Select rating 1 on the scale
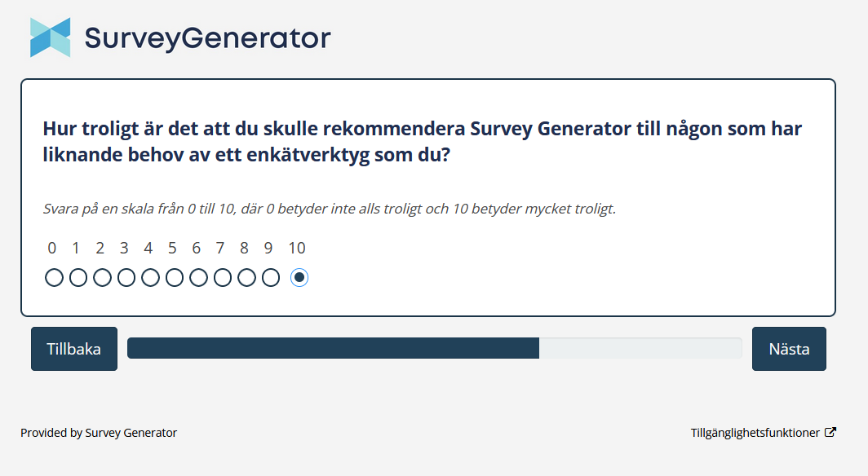Image resolution: width=868 pixels, height=476 pixels. click(x=77, y=277)
